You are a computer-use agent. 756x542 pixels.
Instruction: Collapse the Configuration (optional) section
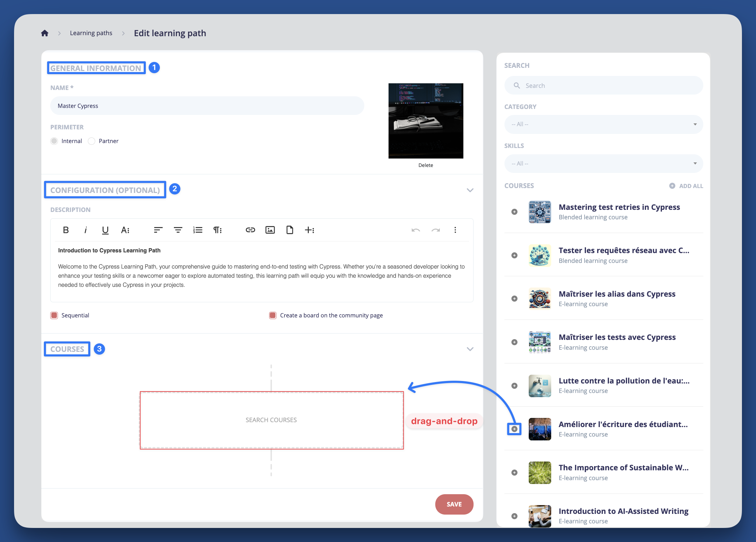coord(470,190)
